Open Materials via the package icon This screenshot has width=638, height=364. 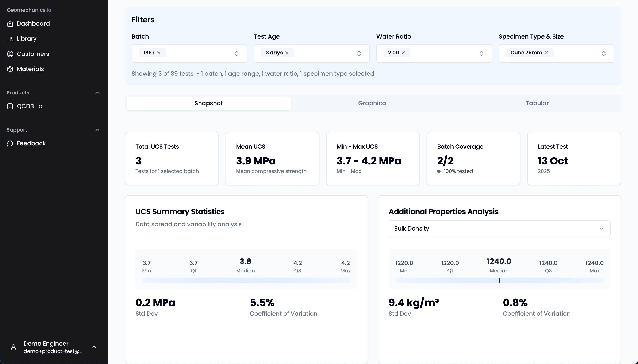pyautogui.click(x=10, y=69)
